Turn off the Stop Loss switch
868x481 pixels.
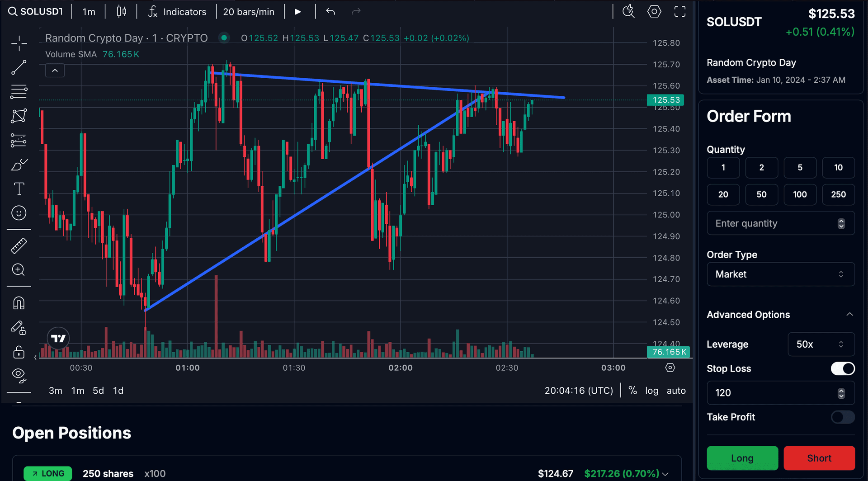click(843, 369)
